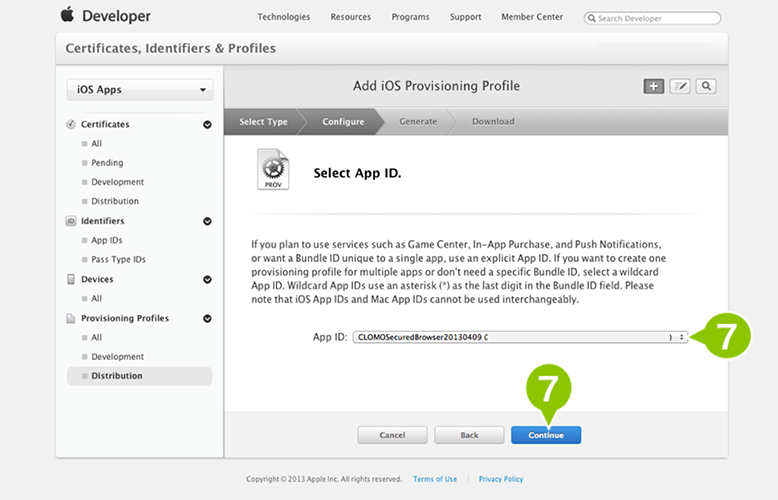
Task: Select the Configure step
Action: [343, 122]
